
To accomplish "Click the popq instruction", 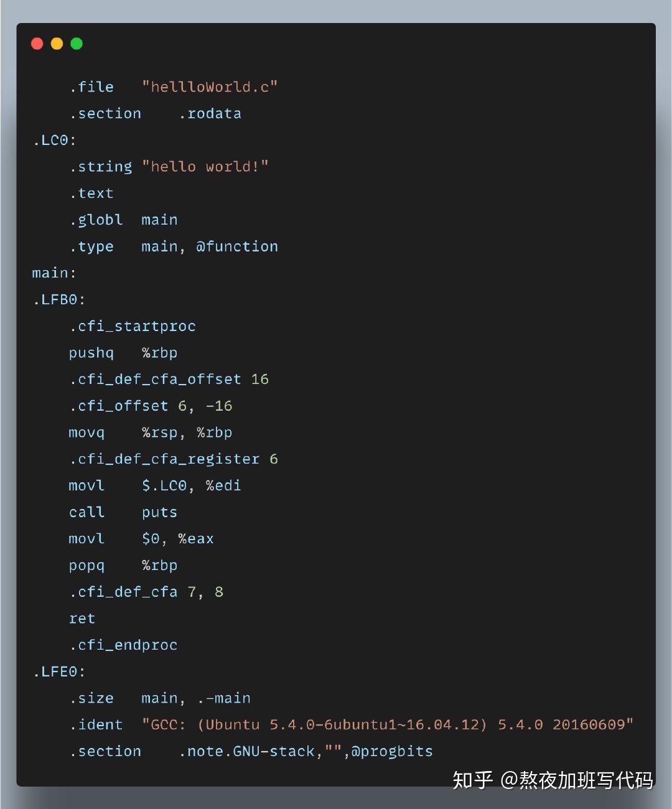I will (x=87, y=566).
